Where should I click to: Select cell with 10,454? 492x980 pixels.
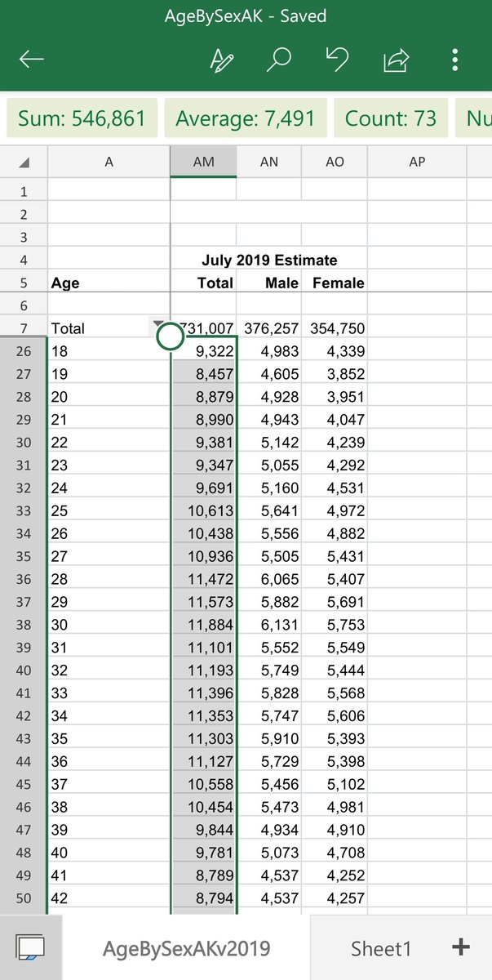coord(204,808)
